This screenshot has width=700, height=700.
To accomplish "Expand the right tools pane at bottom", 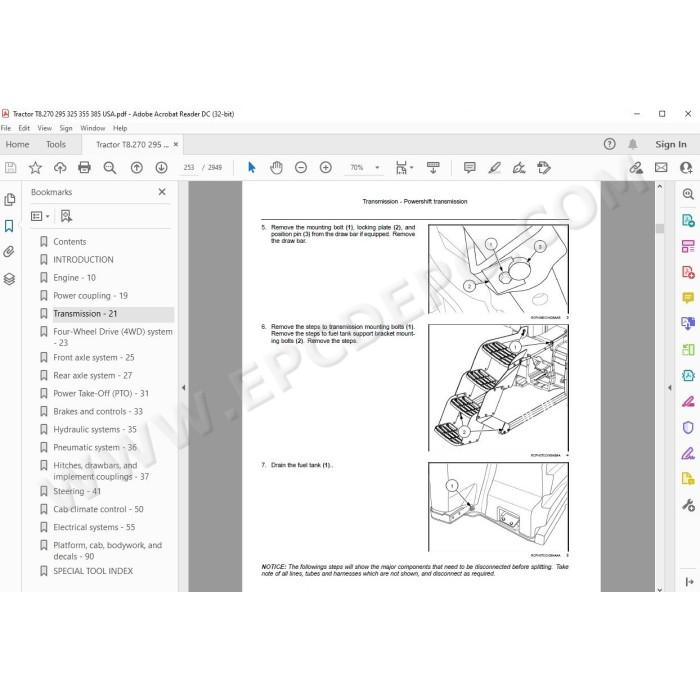I will pos(689,582).
